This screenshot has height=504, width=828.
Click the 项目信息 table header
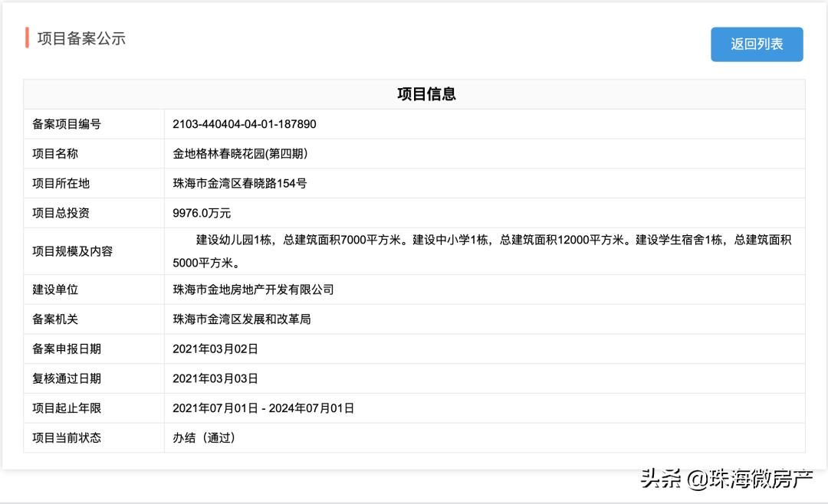(414, 94)
